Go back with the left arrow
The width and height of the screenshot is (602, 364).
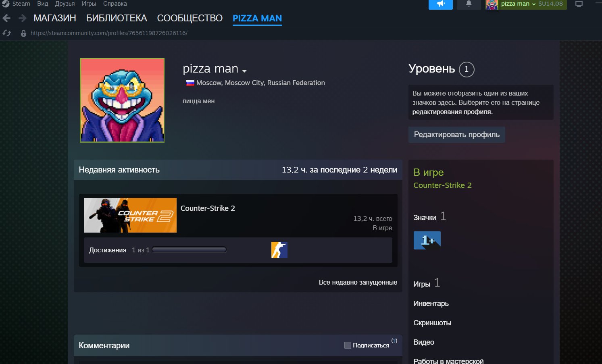(6, 18)
